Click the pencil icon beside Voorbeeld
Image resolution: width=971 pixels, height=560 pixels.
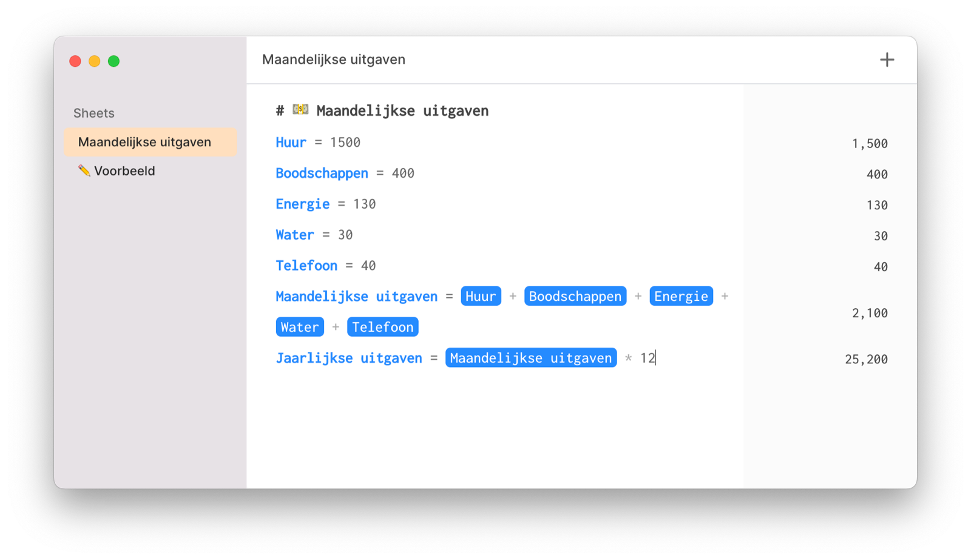84,170
